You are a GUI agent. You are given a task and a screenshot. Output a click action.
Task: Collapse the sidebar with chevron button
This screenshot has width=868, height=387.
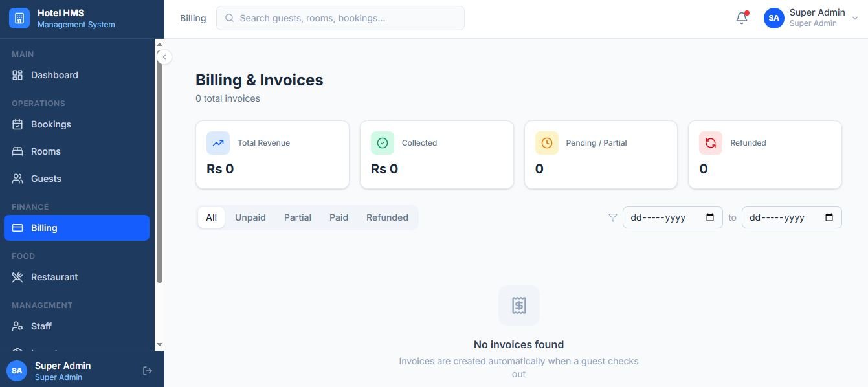[164, 57]
